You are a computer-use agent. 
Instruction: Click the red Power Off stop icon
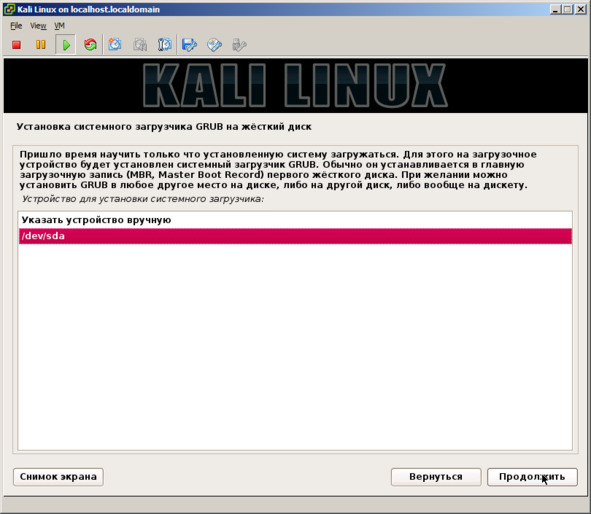pyautogui.click(x=16, y=45)
